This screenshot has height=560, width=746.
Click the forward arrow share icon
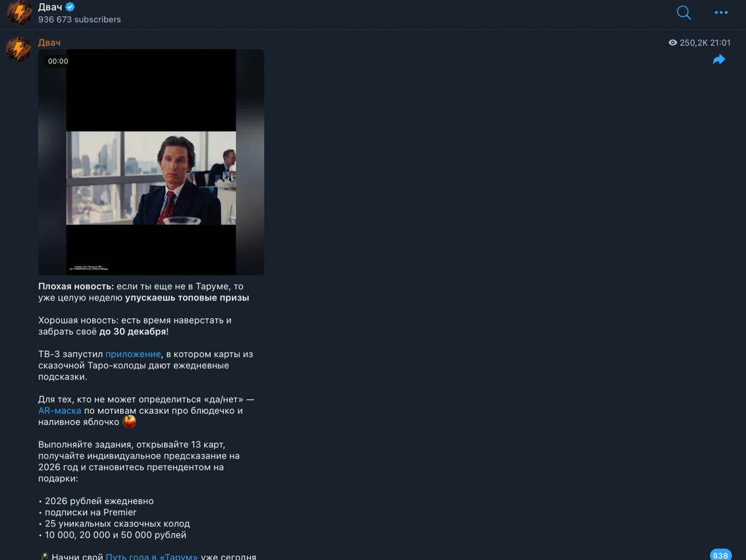tap(719, 60)
